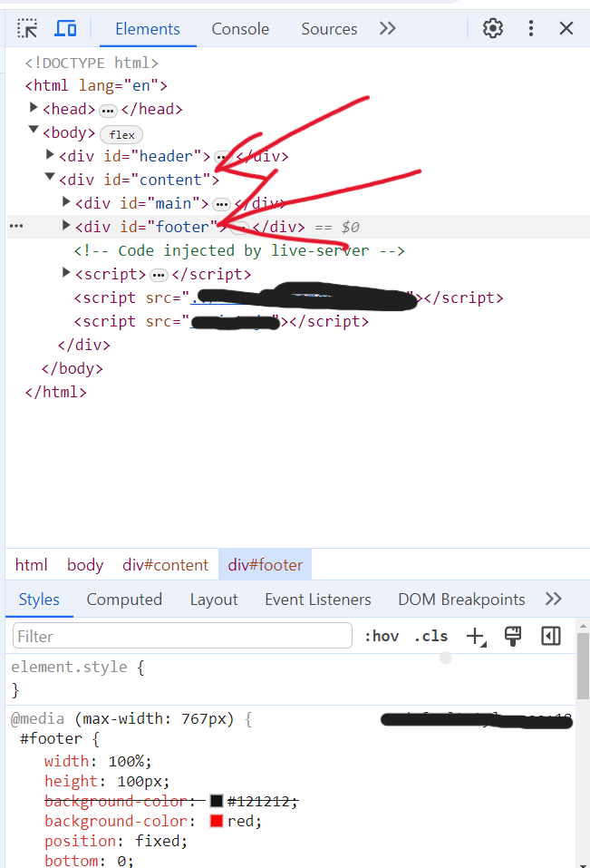
Task: Click the #footer selector in styles
Action: [x=52, y=739]
